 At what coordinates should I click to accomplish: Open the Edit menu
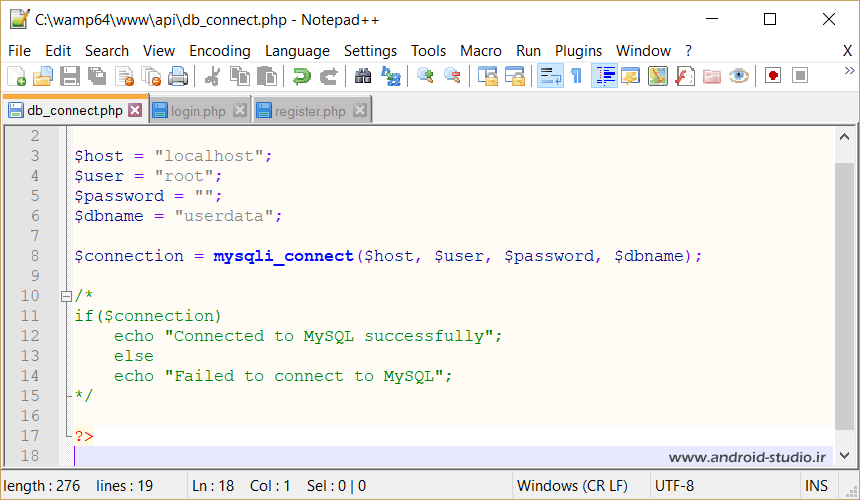coord(58,51)
